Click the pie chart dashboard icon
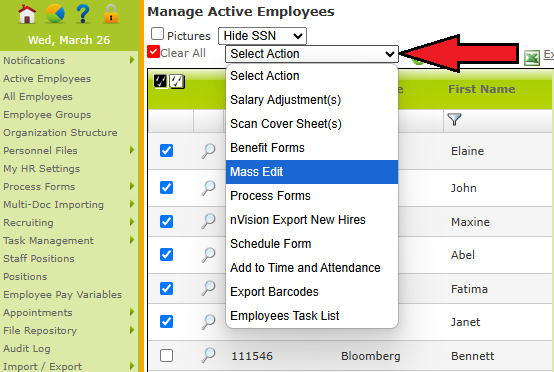Image resolution: width=554 pixels, height=372 pixels. coord(55,14)
